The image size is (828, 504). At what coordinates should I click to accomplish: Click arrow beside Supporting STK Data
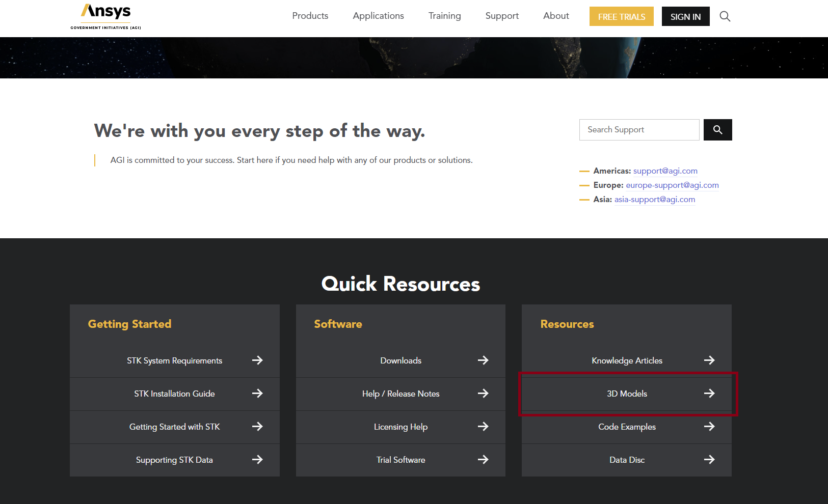(x=257, y=460)
